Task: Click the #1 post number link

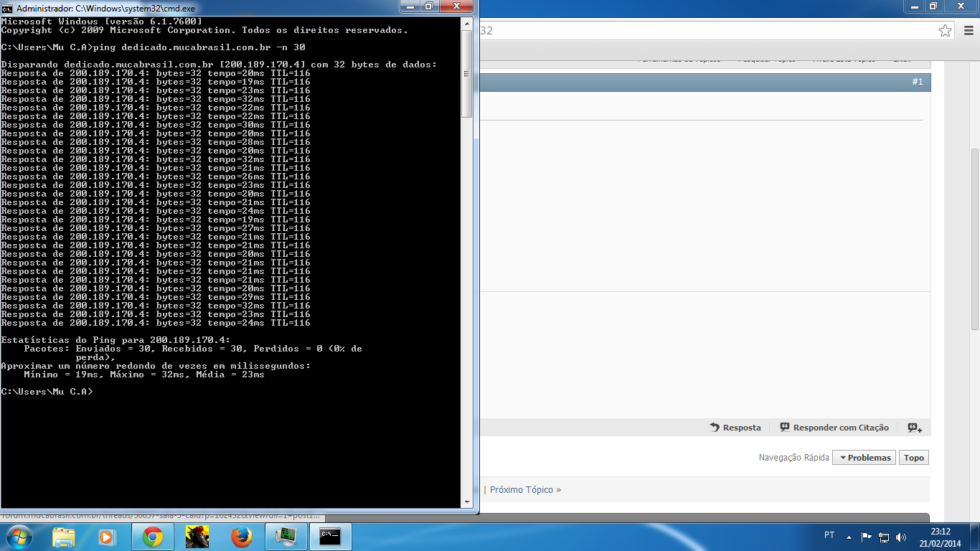Action: pos(917,82)
